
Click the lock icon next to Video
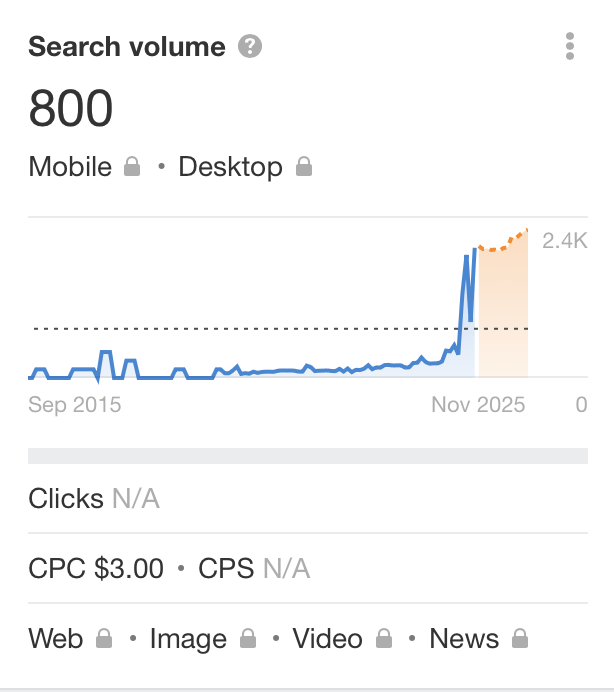384,638
